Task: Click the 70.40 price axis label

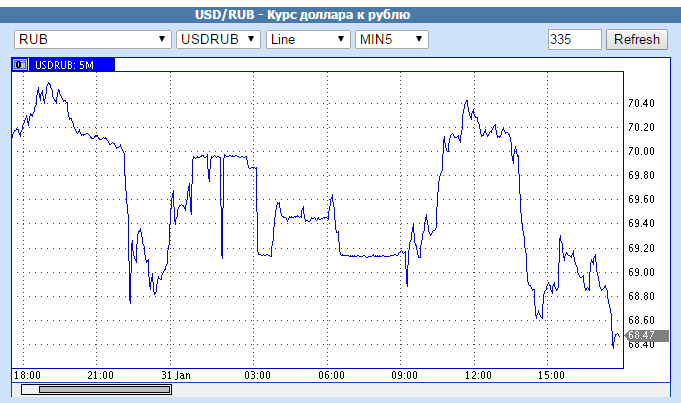Action: (640, 103)
